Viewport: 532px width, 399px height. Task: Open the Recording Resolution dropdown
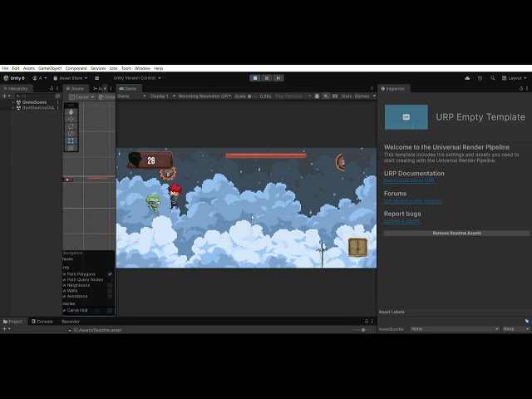point(204,96)
